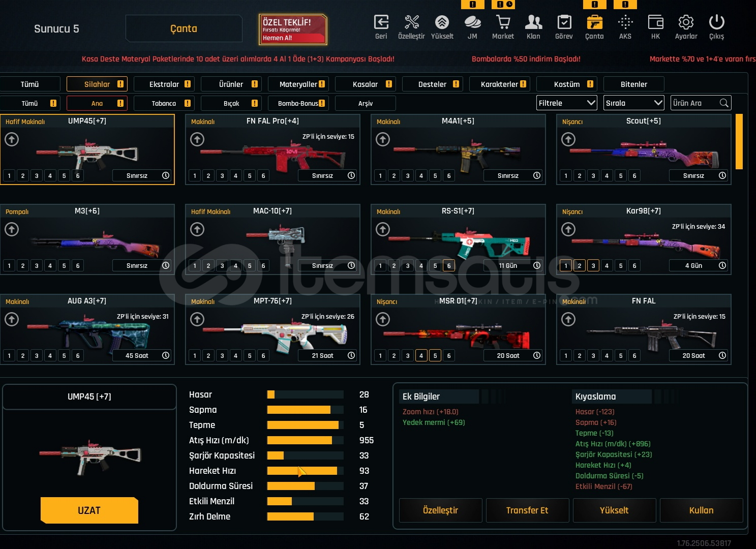Select the Ekstralar category tab

click(x=164, y=84)
